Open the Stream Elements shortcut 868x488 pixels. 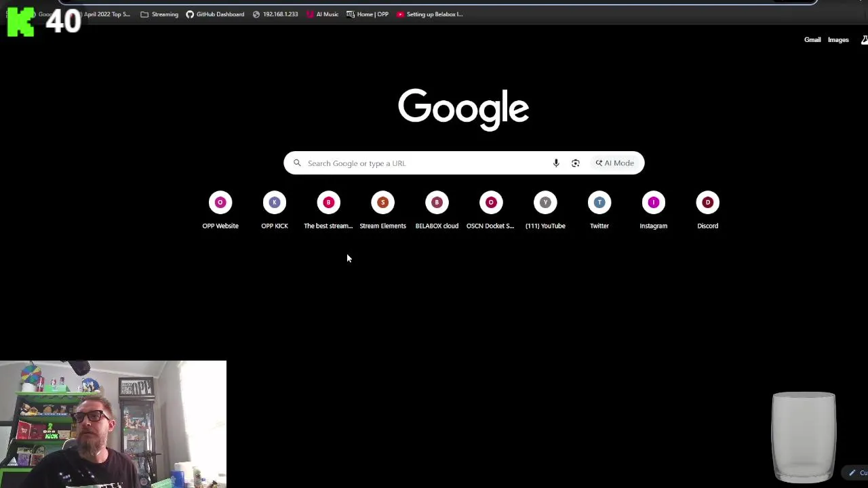point(382,211)
